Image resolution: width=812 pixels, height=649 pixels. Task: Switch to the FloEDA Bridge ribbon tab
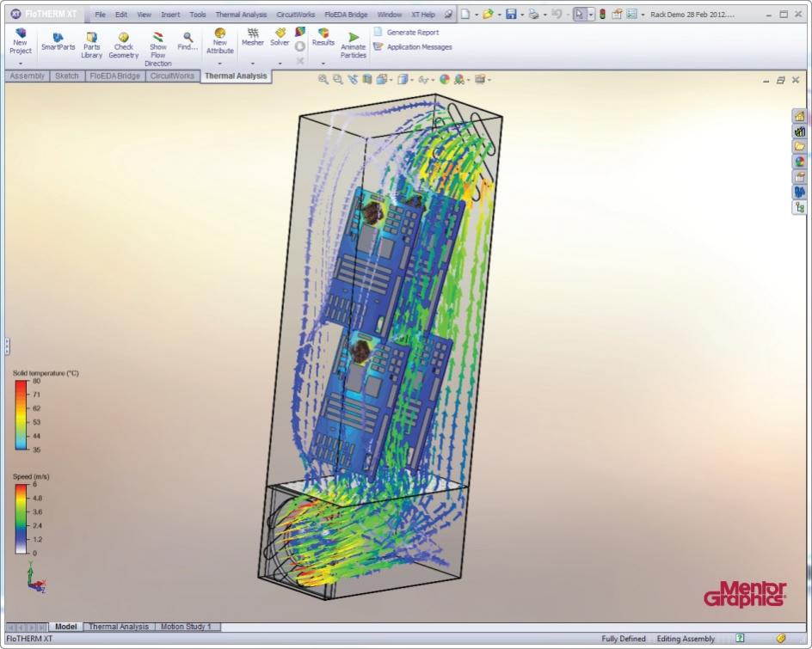(115, 77)
